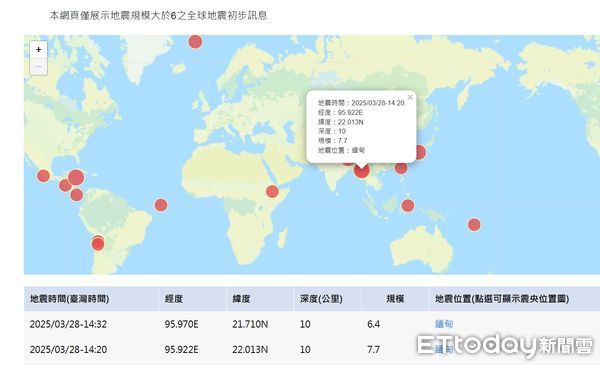Select the earthquake marker near Taiwan
600x365 pixels.
(x=401, y=168)
